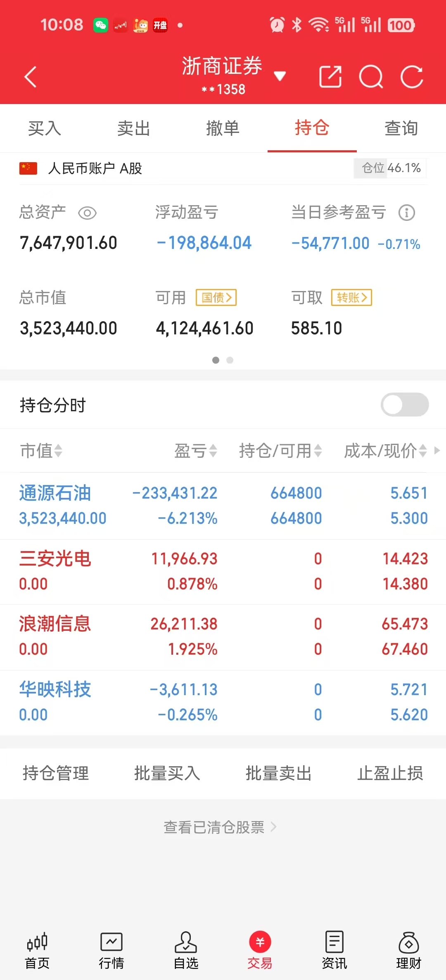Screen dimensions: 446x980
Task: Tap the red stock-chart notification icon
Action: click(121, 26)
